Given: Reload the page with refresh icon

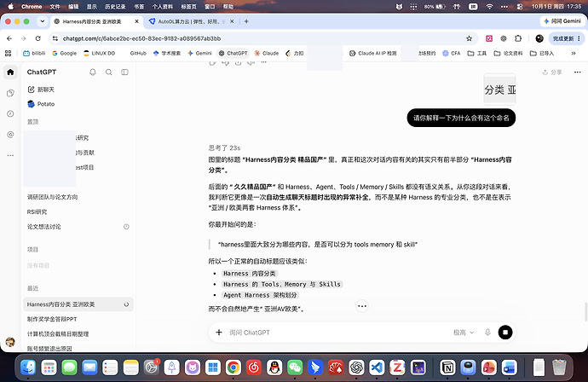Looking at the screenshot, I should pos(37,38).
